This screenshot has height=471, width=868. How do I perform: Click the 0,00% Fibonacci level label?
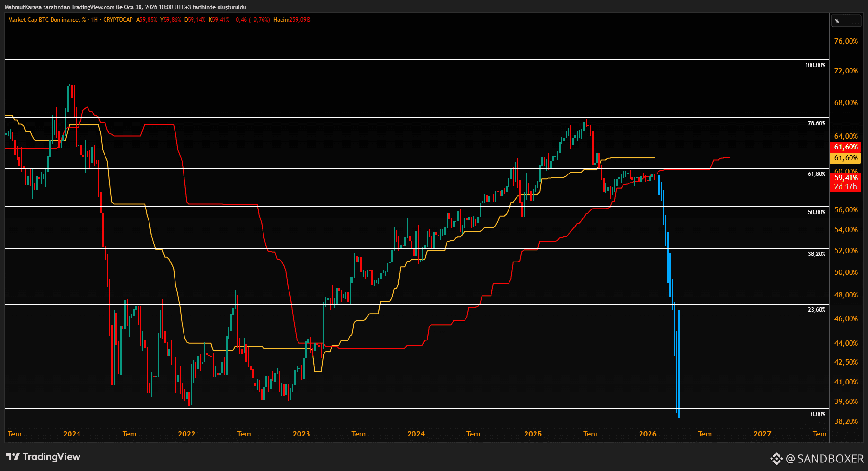point(818,414)
